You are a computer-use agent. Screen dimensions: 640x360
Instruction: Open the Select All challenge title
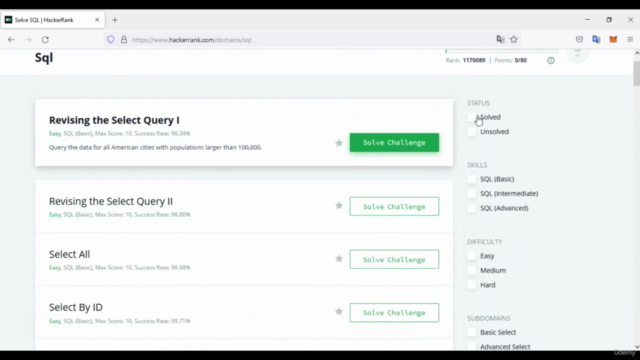pyautogui.click(x=69, y=254)
